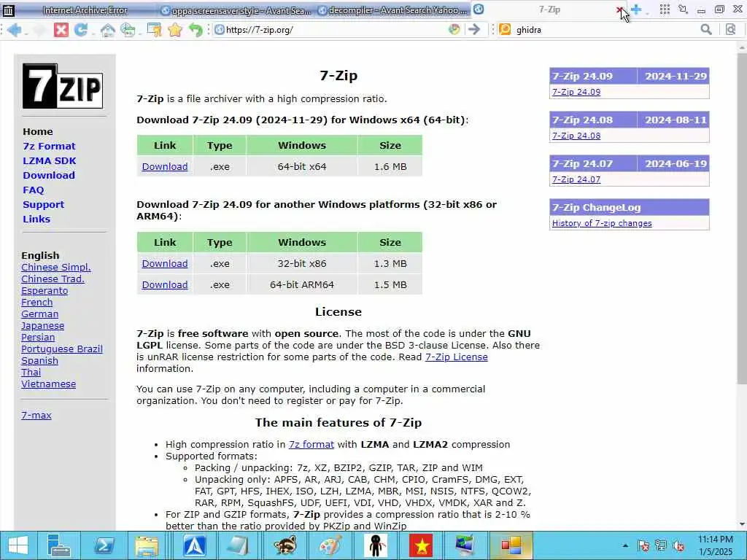Image resolution: width=747 pixels, height=560 pixels.
Task: Click the page find icon at toolbar end
Action: point(730,29)
